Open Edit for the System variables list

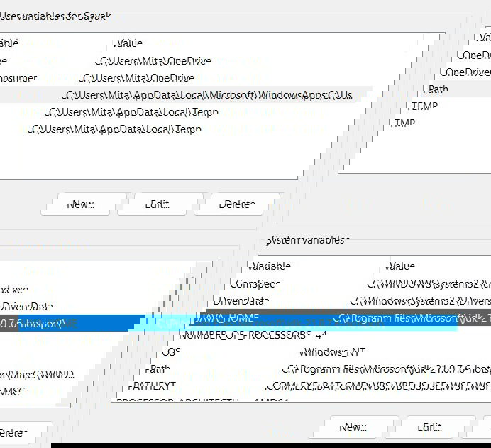[x=431, y=427]
